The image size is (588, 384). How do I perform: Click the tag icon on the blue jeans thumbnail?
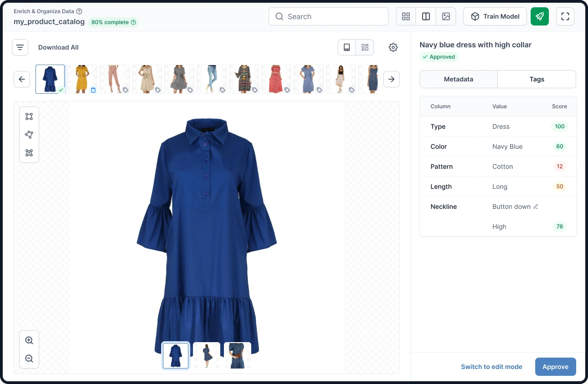223,90
